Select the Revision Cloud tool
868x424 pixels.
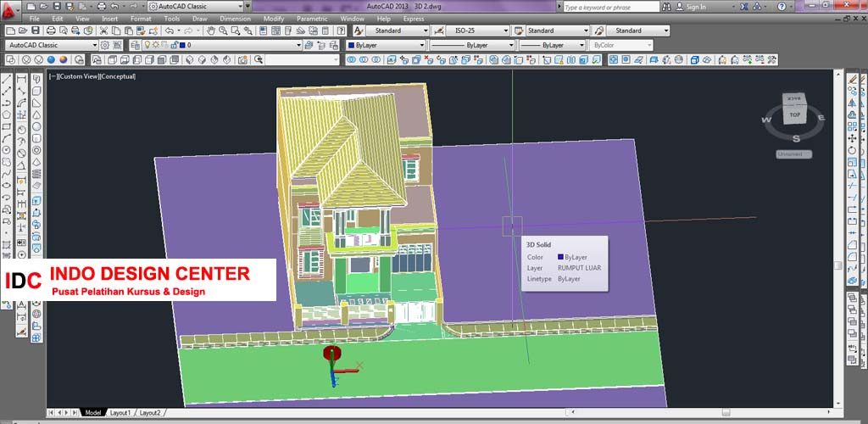7,162
